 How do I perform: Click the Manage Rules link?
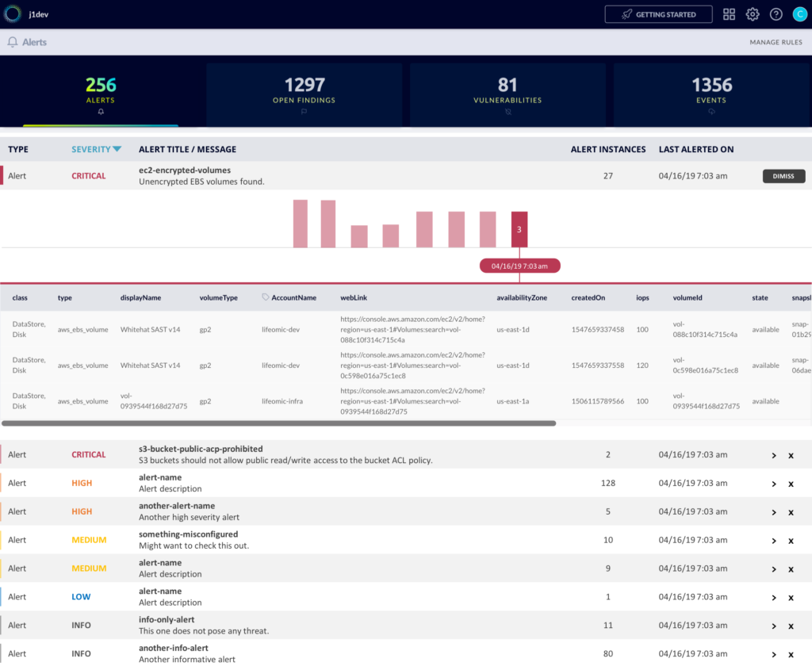[x=776, y=42]
